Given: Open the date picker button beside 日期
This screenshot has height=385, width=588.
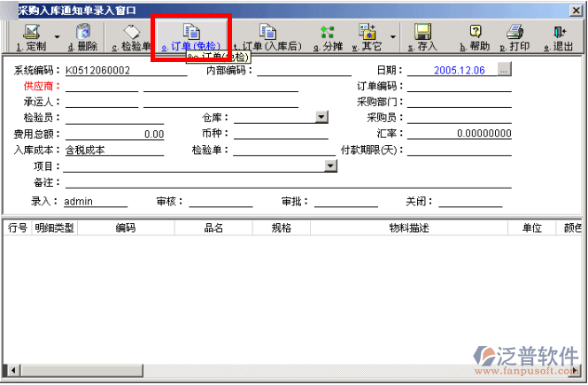Looking at the screenshot, I should click(504, 70).
